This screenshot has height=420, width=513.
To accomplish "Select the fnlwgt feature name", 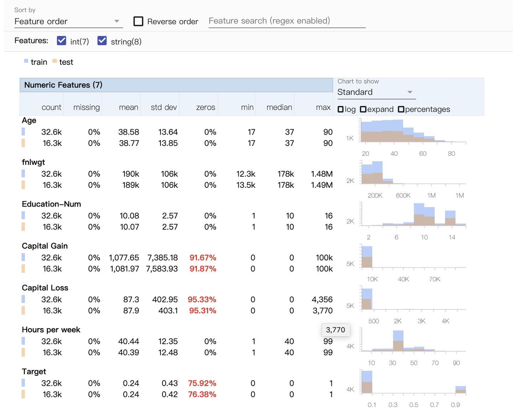I will pos(33,162).
